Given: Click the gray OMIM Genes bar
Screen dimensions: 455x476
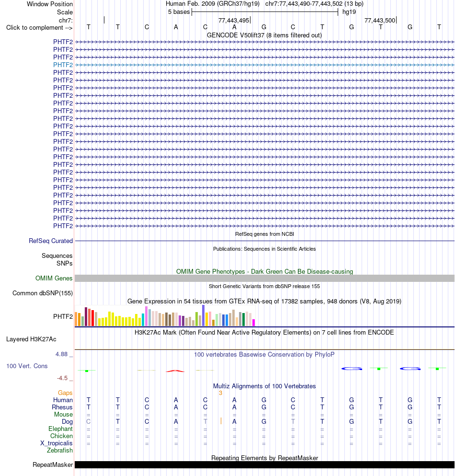Looking at the screenshot, I should click(x=264, y=278).
